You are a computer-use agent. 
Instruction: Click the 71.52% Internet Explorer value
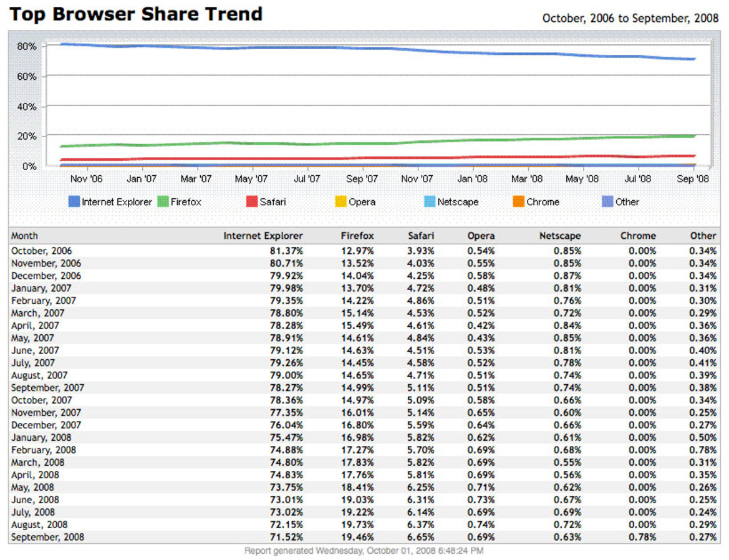coord(286,537)
